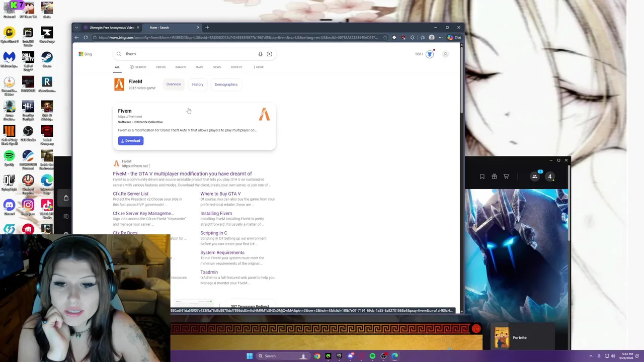Switch to VIDEOS results tab
The image size is (644, 362).
pos(160,67)
